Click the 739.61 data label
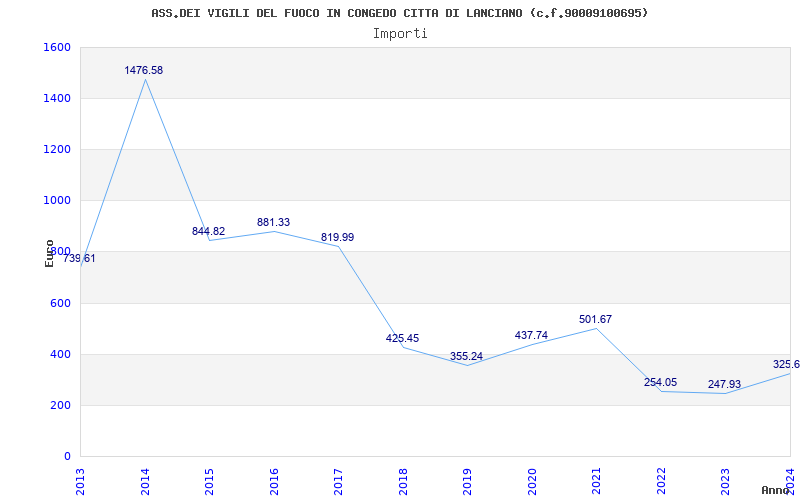Screen dimensions: 800x500 (79, 258)
